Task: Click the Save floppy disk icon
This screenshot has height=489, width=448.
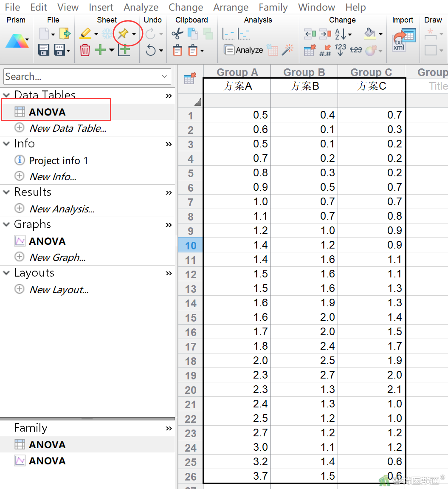Action: (x=44, y=50)
